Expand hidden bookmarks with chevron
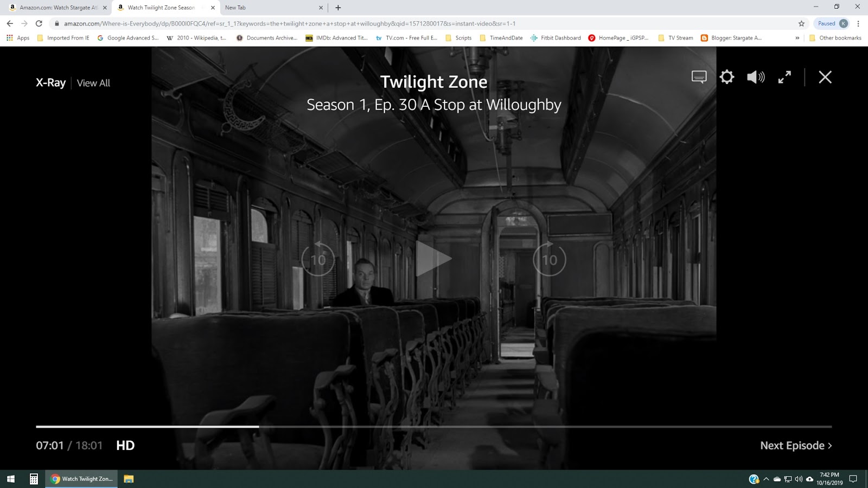Image resolution: width=868 pixels, height=488 pixels. [797, 38]
